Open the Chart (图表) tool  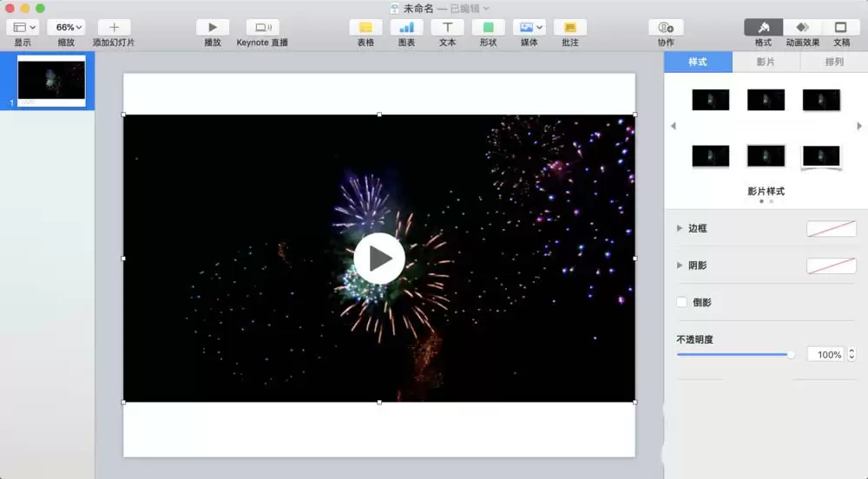tap(406, 27)
